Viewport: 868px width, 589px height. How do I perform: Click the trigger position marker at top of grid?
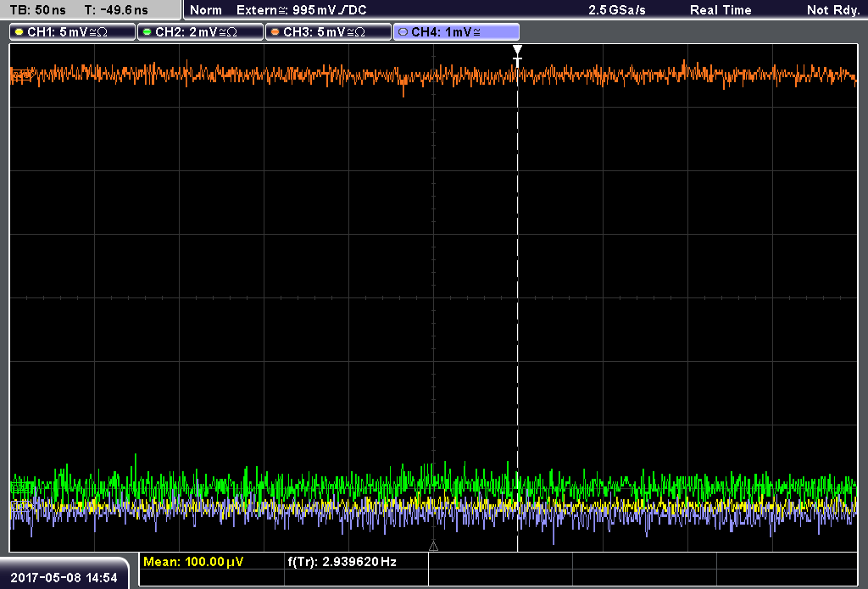coord(517,55)
